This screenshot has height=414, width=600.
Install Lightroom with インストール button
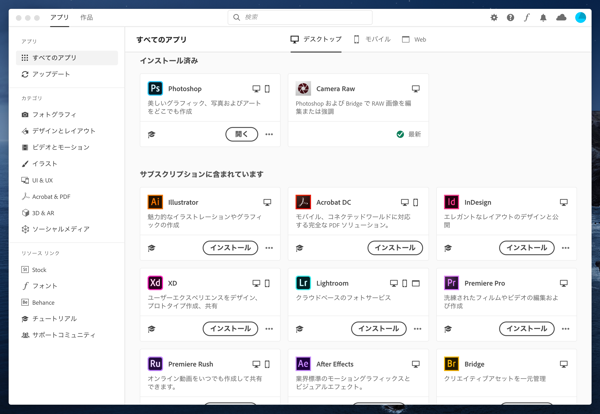point(379,329)
